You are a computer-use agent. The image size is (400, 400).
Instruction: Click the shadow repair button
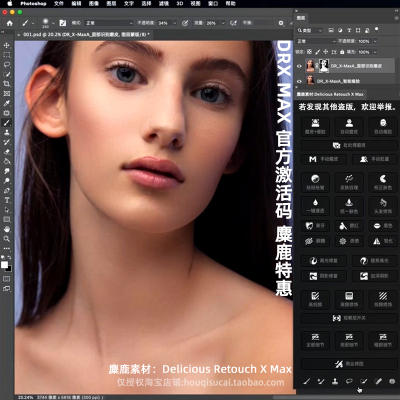pyautogui.click(x=324, y=276)
